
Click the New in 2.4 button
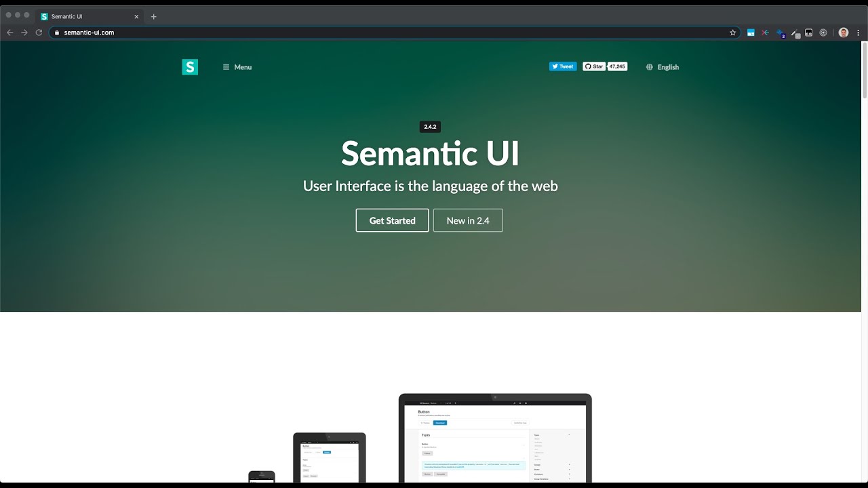point(468,220)
